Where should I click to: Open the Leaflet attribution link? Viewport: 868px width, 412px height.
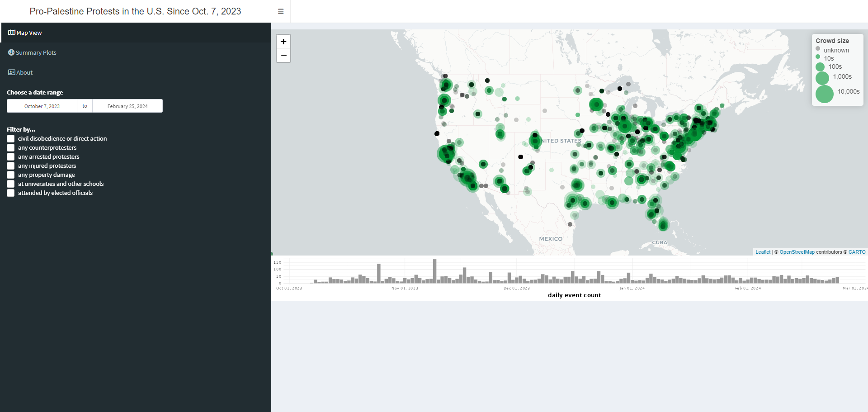pos(763,252)
